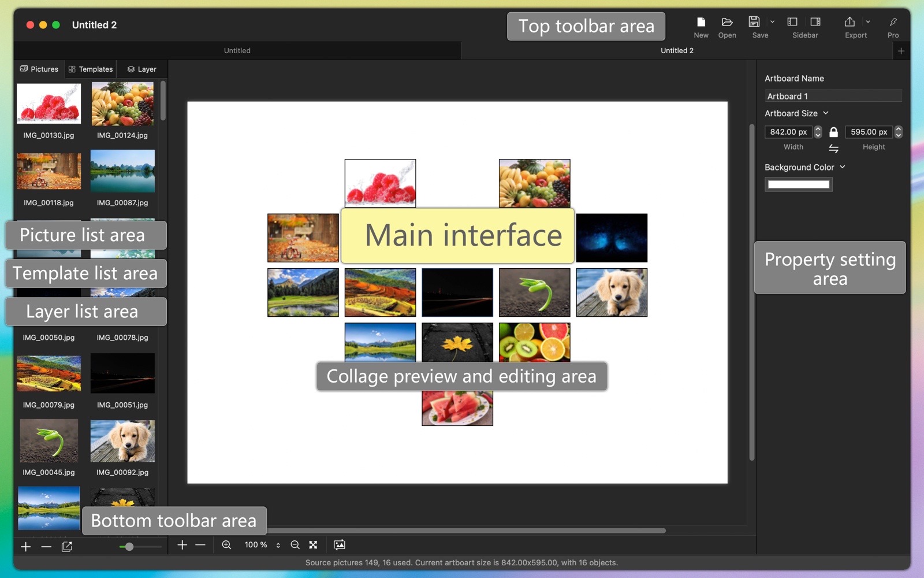Save the collage using the Save icon
This screenshot has width=924, height=578.
coord(754,23)
